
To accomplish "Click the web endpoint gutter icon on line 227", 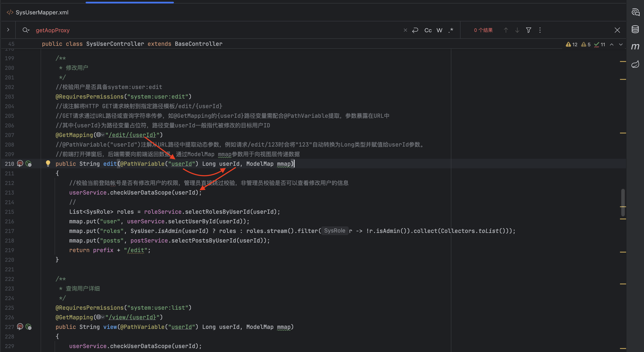I will tap(29, 327).
